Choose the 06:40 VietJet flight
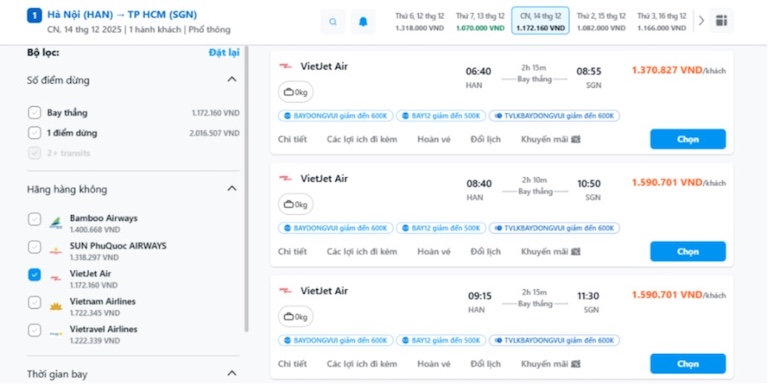The width and height of the screenshot is (768, 391). point(688,139)
